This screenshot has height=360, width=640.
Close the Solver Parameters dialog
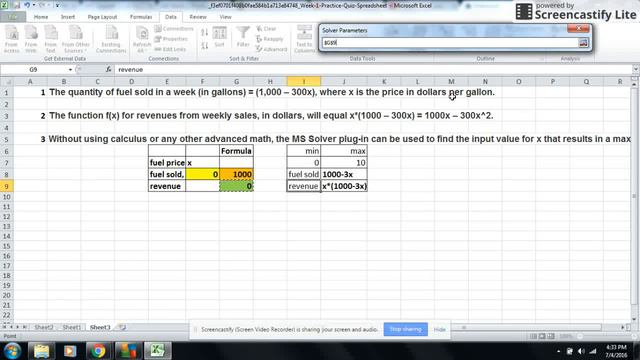tap(578, 28)
